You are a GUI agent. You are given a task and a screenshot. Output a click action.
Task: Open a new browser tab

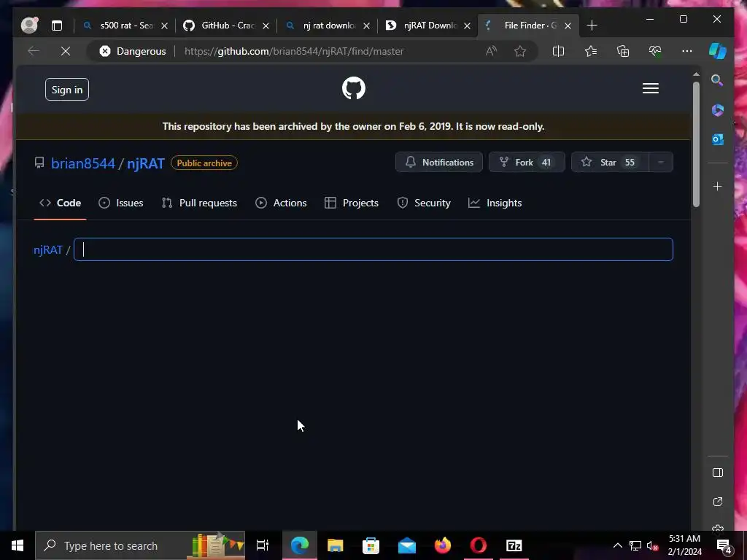pyautogui.click(x=592, y=26)
